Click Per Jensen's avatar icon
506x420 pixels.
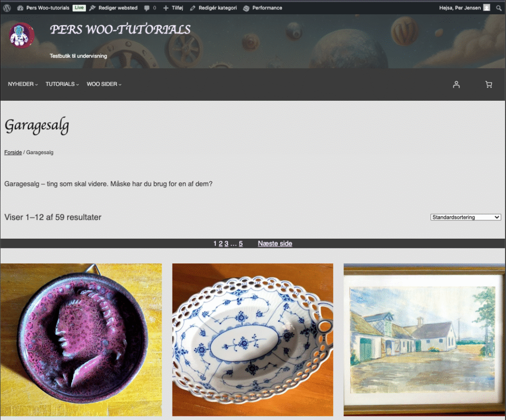click(487, 8)
